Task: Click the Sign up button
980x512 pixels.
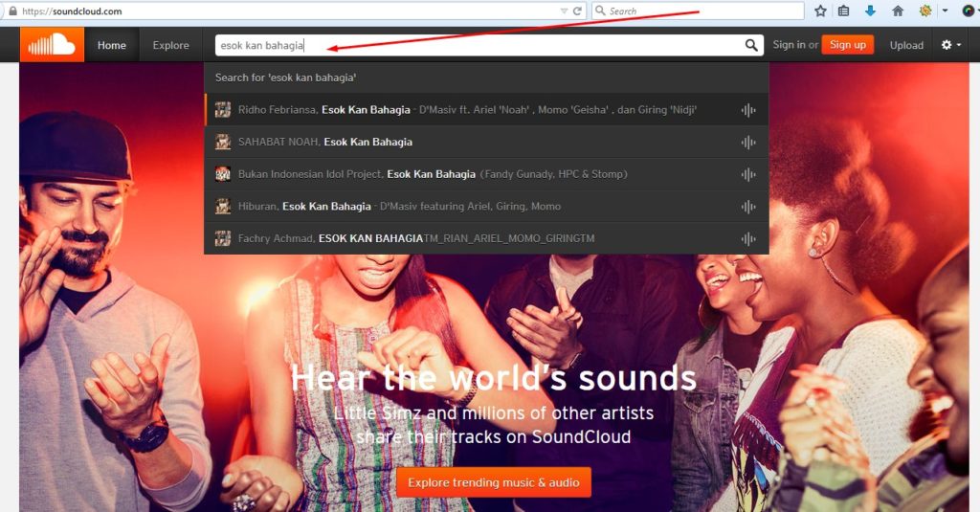Action: [848, 44]
